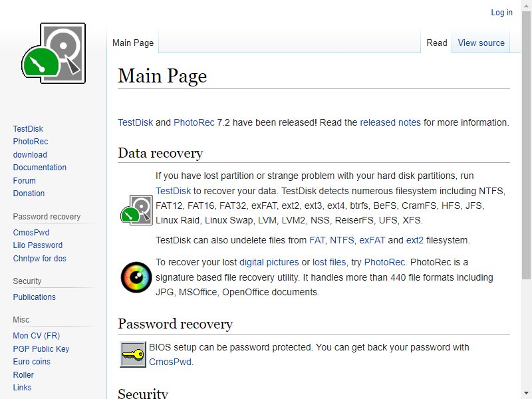Screen dimensions: 532x399
Task: Click the 'Password recovery' section heading
Action: [x=176, y=324]
